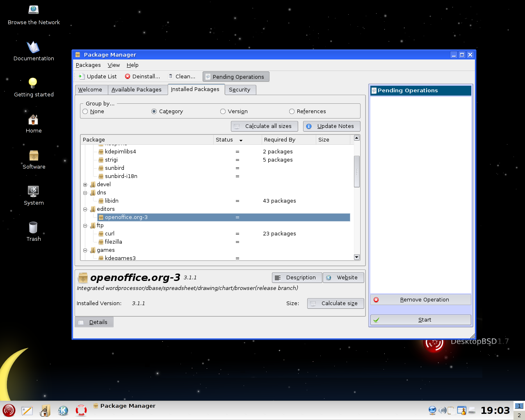Click the red DesktopBSD start menu icon
Viewport: 525px width, 420px height.
(x=9, y=410)
